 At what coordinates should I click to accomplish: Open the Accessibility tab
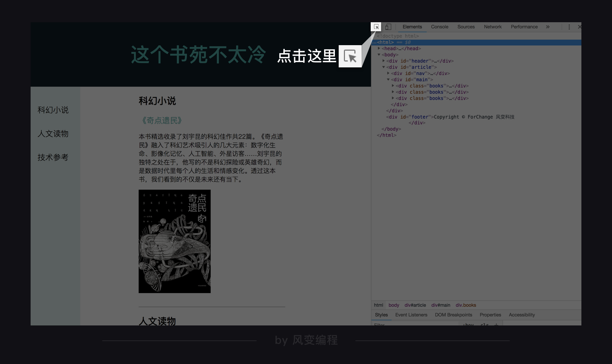click(x=522, y=315)
